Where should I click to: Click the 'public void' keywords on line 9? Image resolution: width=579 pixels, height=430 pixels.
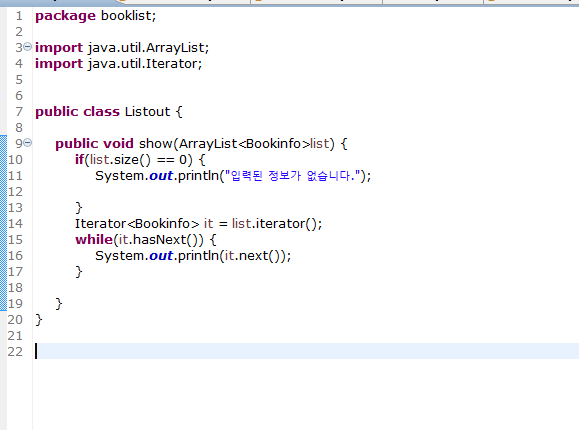click(94, 144)
